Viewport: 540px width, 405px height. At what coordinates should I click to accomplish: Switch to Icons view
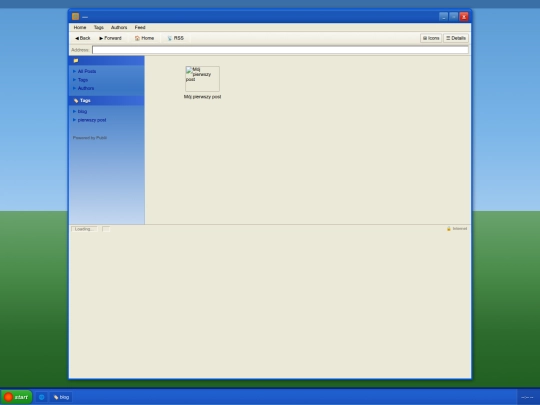click(431, 38)
